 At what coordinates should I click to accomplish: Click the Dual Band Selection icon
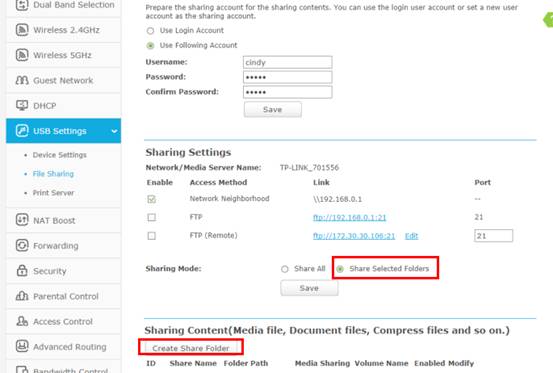tap(22, 5)
